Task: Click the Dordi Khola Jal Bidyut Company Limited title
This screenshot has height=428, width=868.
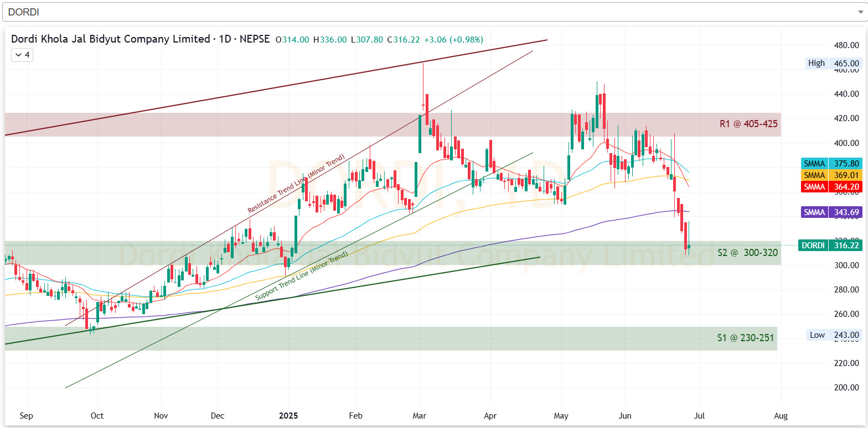Action: tap(110, 39)
